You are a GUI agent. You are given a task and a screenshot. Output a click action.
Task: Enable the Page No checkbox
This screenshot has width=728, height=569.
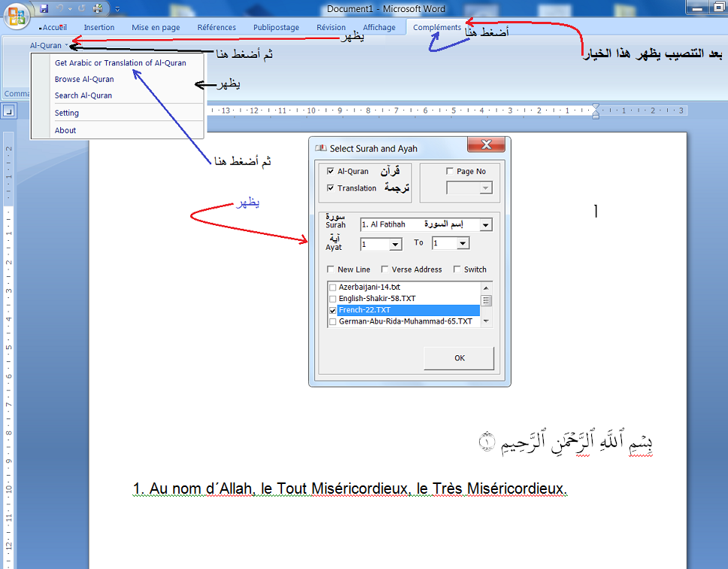(x=450, y=171)
